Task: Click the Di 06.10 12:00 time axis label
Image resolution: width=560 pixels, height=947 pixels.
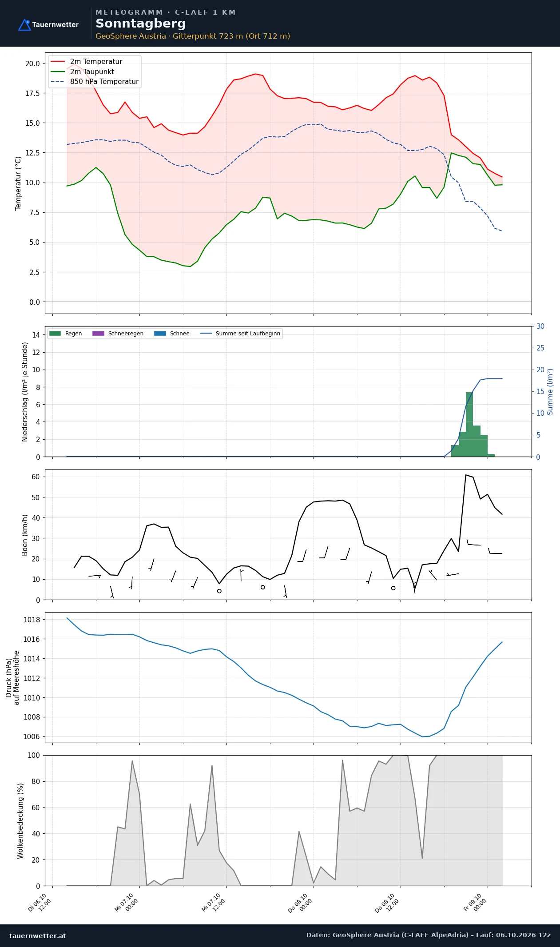Action: [40, 902]
